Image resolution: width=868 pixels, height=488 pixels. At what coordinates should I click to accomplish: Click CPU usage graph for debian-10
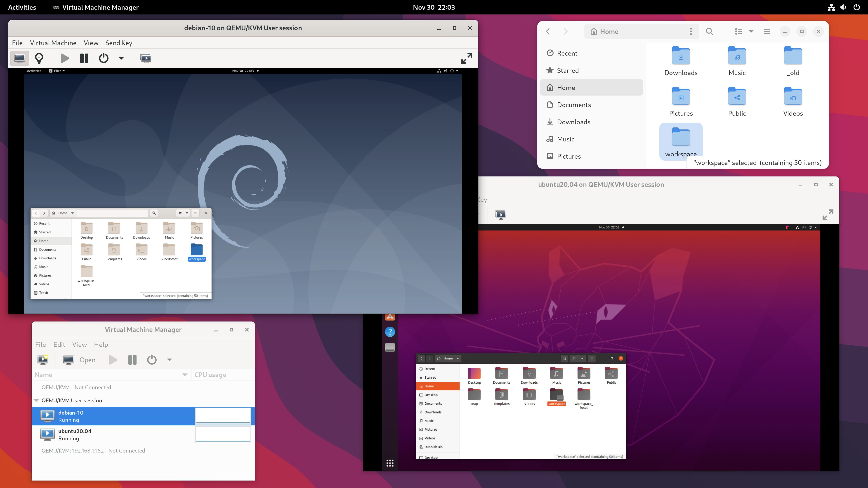point(223,416)
